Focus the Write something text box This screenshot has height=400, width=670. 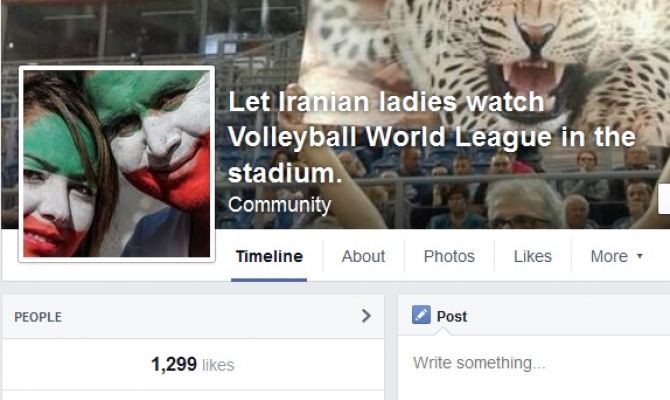pyautogui.click(x=534, y=363)
